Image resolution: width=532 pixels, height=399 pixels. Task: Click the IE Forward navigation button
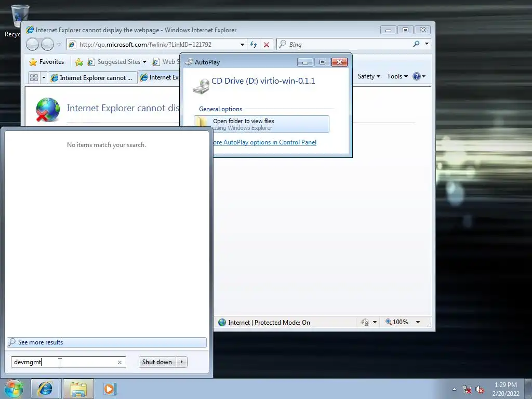click(47, 45)
